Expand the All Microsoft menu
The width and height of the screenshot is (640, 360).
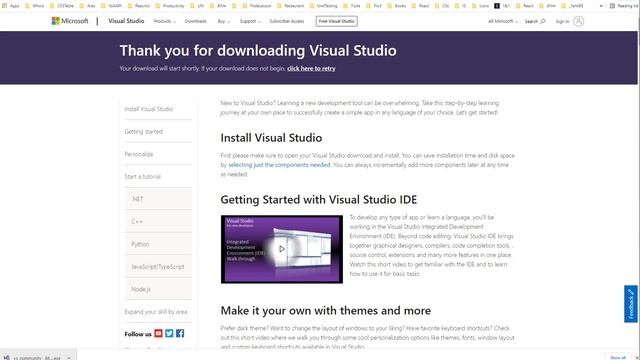pyautogui.click(x=503, y=21)
